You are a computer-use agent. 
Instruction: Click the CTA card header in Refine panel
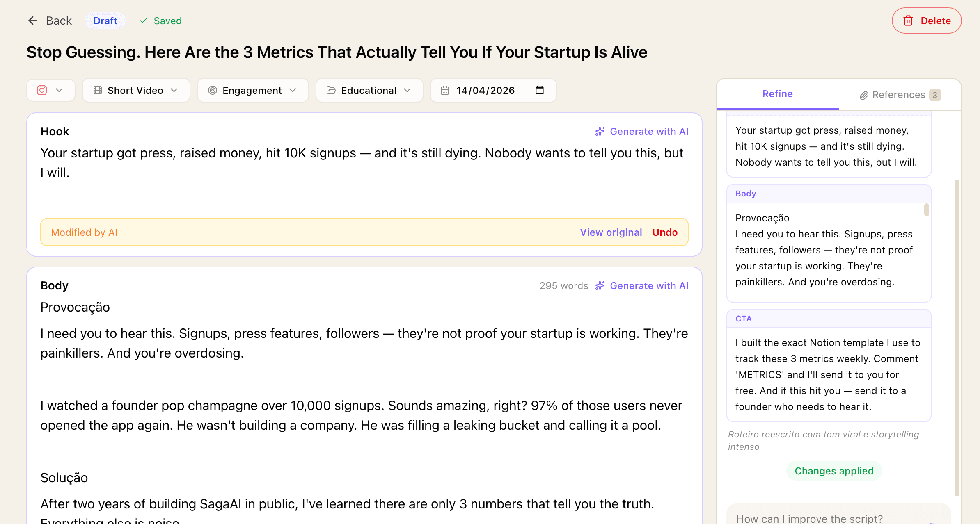829,319
